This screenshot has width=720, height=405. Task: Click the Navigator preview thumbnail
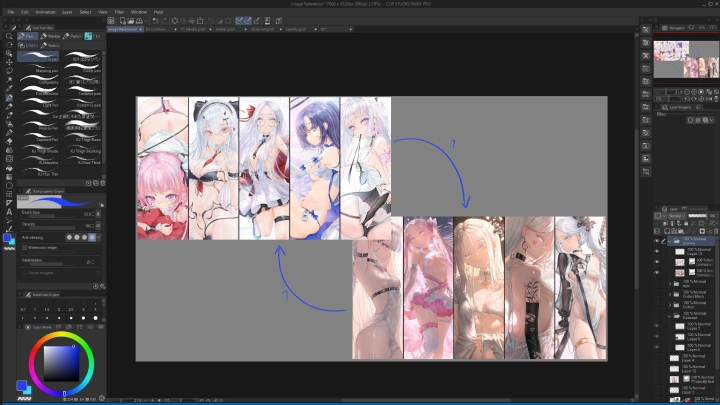pyautogui.click(x=686, y=60)
